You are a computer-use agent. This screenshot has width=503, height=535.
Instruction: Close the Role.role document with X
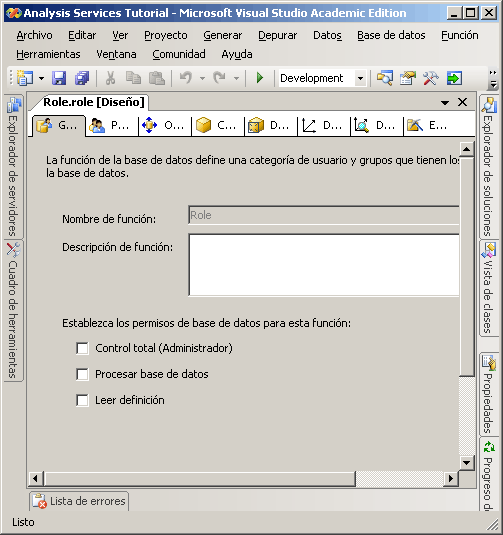point(462,102)
